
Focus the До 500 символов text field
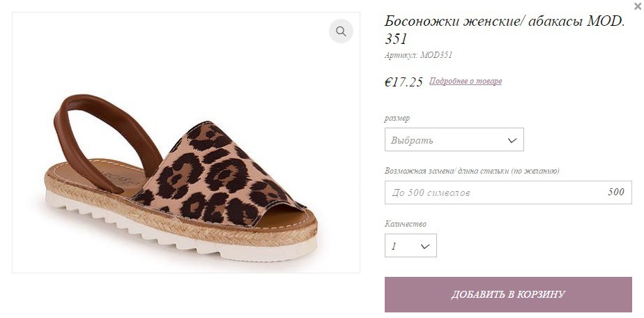508,192
